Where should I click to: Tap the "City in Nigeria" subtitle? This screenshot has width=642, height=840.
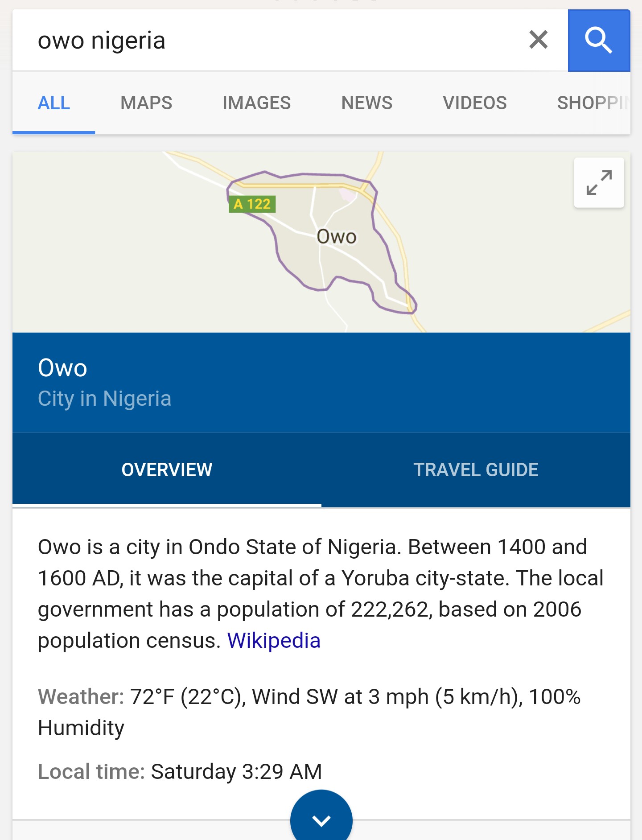point(104,399)
